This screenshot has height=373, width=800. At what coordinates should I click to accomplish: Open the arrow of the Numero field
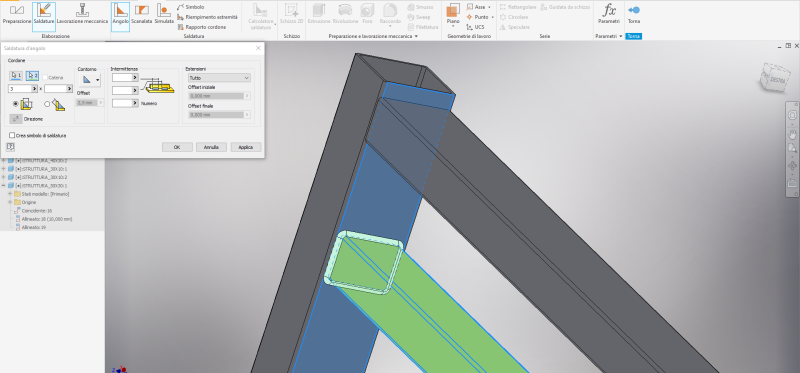(x=135, y=103)
